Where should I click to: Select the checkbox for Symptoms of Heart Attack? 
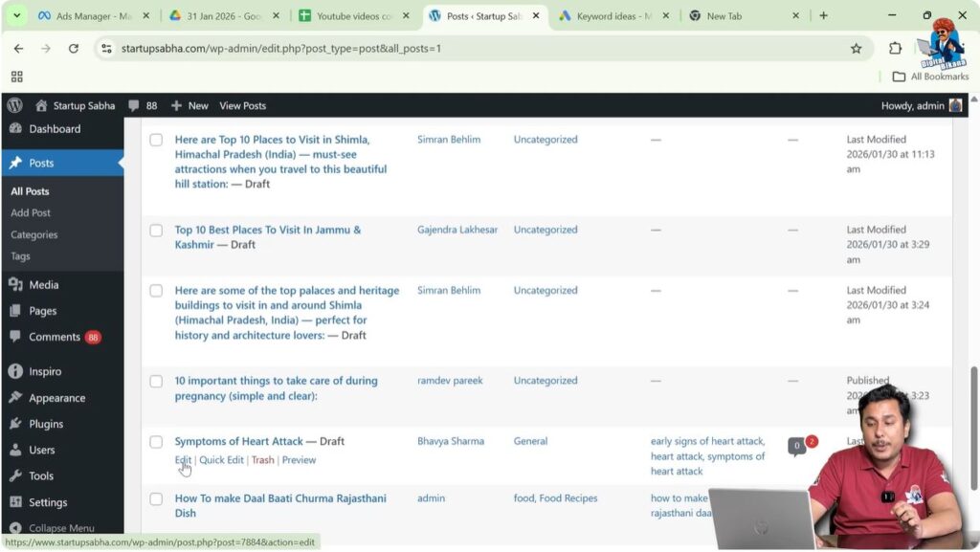pos(156,441)
